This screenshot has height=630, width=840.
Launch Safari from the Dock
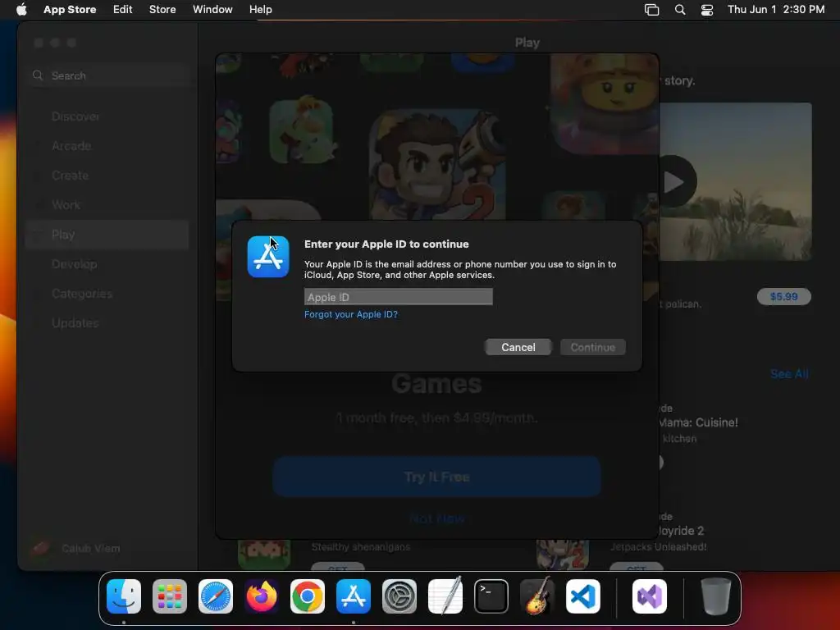point(216,596)
